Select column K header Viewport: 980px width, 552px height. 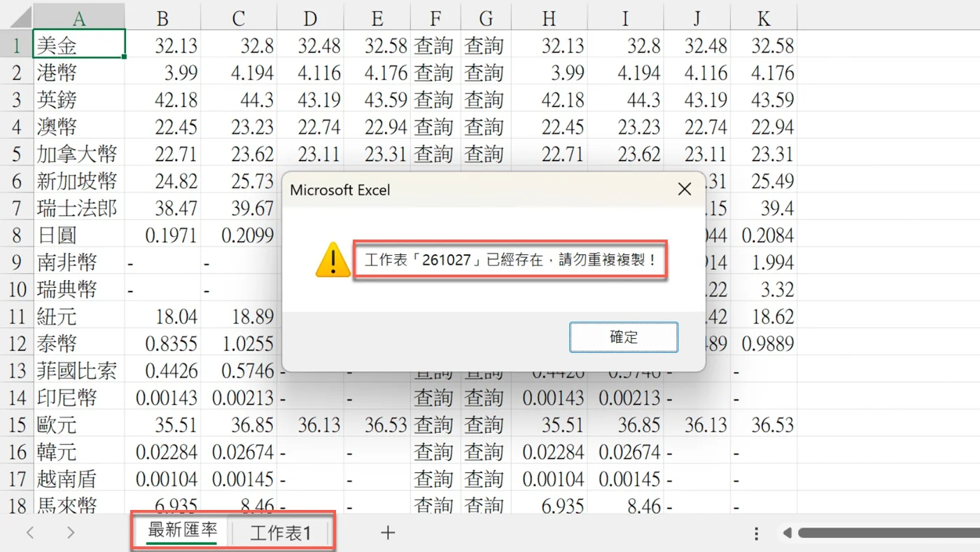pos(764,18)
